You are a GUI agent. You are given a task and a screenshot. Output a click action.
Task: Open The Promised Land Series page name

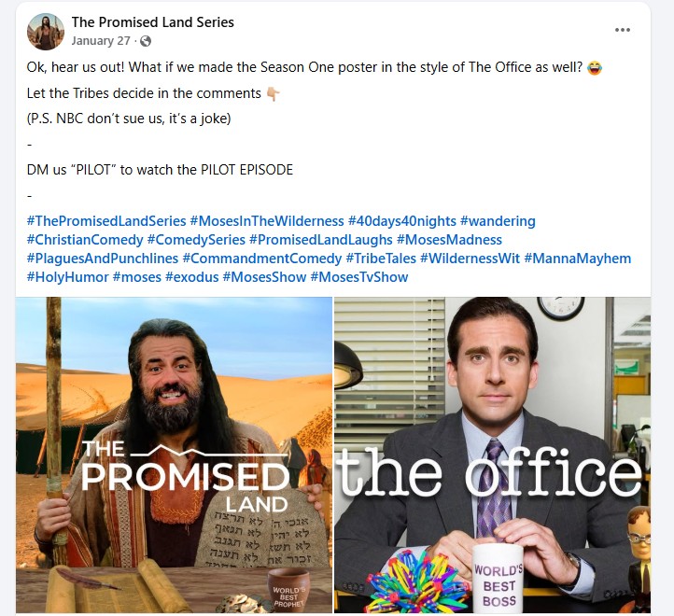[152, 21]
